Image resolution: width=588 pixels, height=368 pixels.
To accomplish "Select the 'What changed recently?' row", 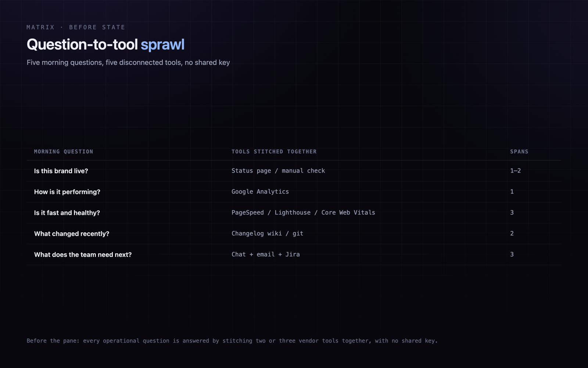I will [294, 234].
